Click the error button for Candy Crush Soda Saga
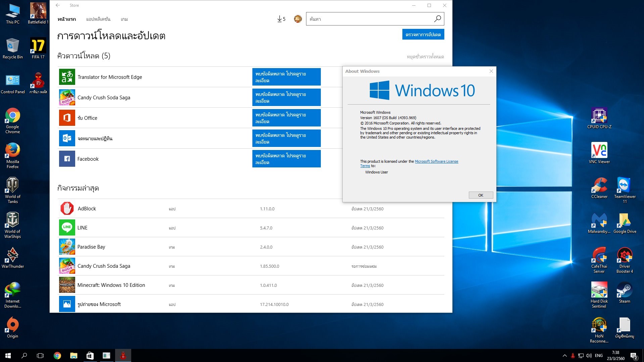 [x=286, y=98]
